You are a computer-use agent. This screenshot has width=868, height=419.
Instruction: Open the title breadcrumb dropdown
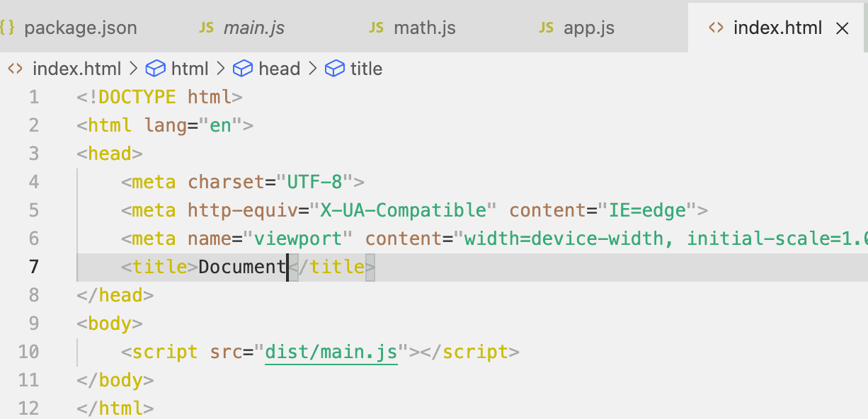pos(366,69)
